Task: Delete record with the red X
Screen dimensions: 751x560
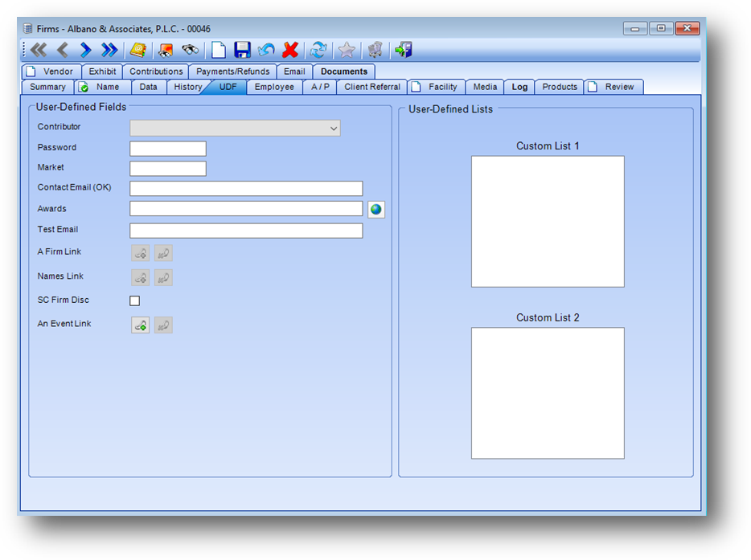Action: click(290, 50)
